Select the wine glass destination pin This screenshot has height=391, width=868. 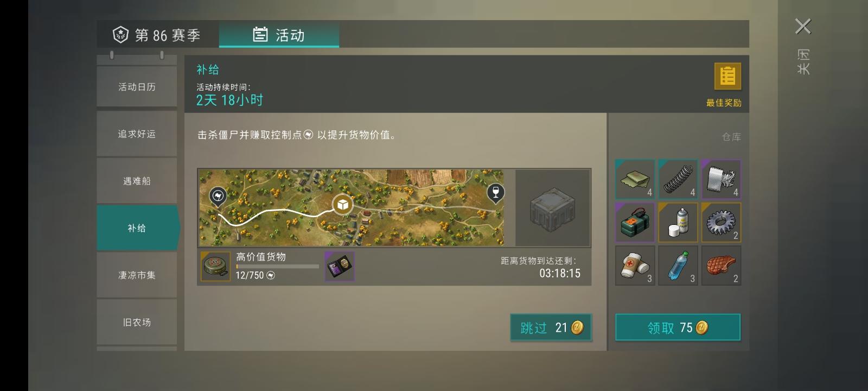click(x=495, y=193)
